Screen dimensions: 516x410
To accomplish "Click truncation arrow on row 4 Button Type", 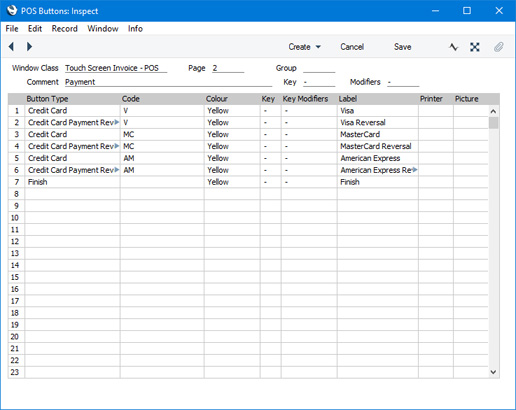I will coord(117,146).
